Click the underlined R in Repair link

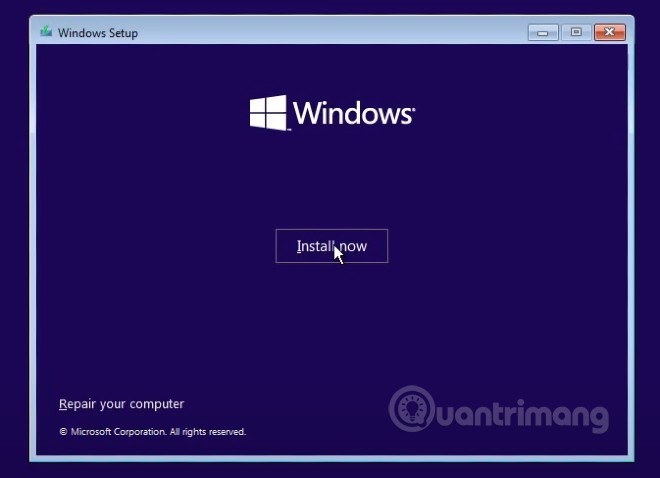pyautogui.click(x=63, y=404)
